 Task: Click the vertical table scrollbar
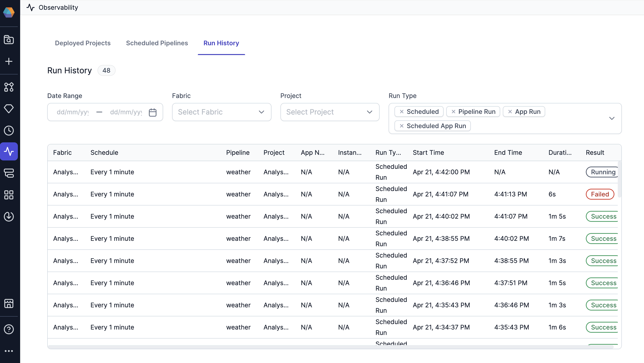point(619,179)
